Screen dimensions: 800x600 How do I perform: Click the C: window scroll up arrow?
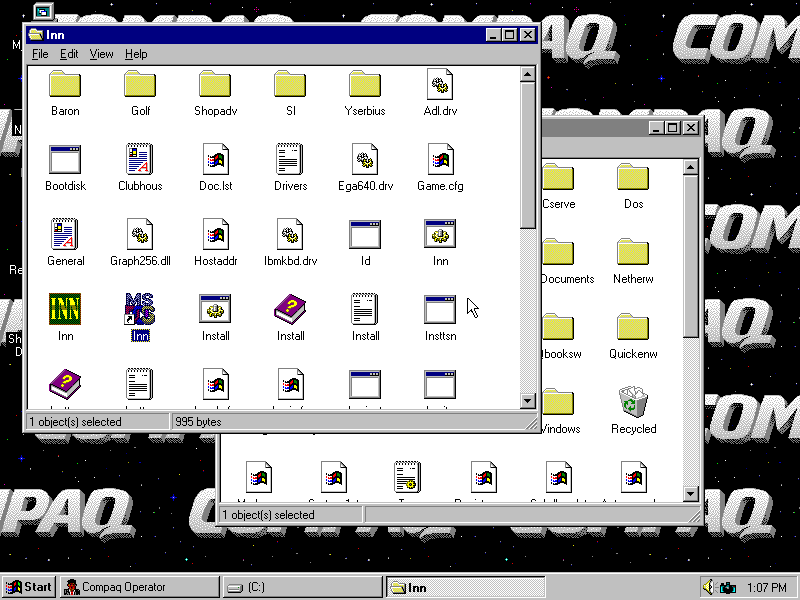(x=691, y=167)
